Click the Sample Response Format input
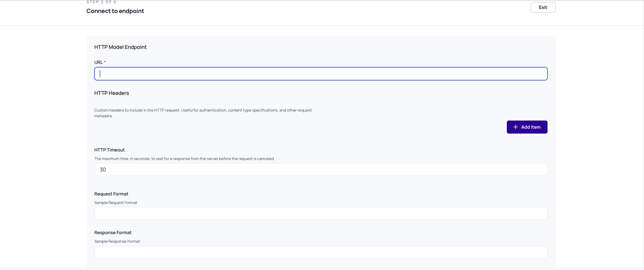Screen dimensions: 644x270 point(321,252)
